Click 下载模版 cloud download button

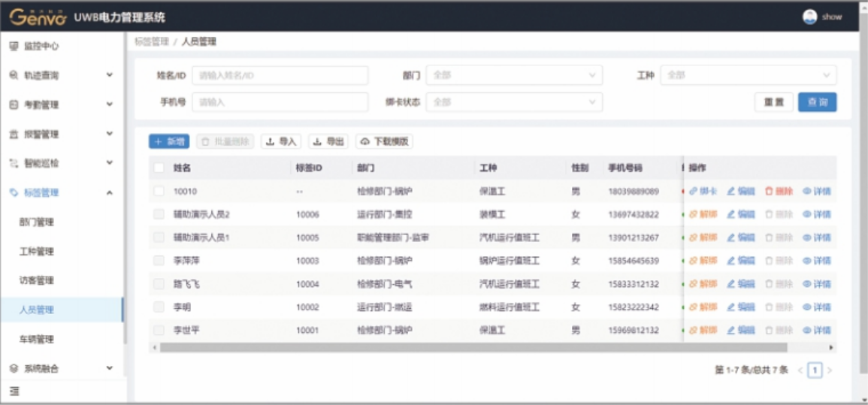click(384, 142)
